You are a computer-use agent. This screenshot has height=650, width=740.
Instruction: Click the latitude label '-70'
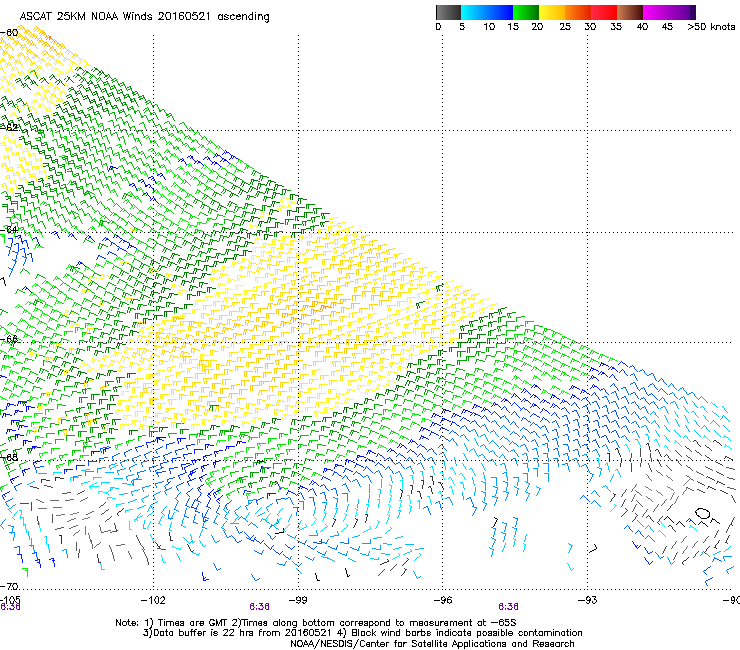coord(9,586)
